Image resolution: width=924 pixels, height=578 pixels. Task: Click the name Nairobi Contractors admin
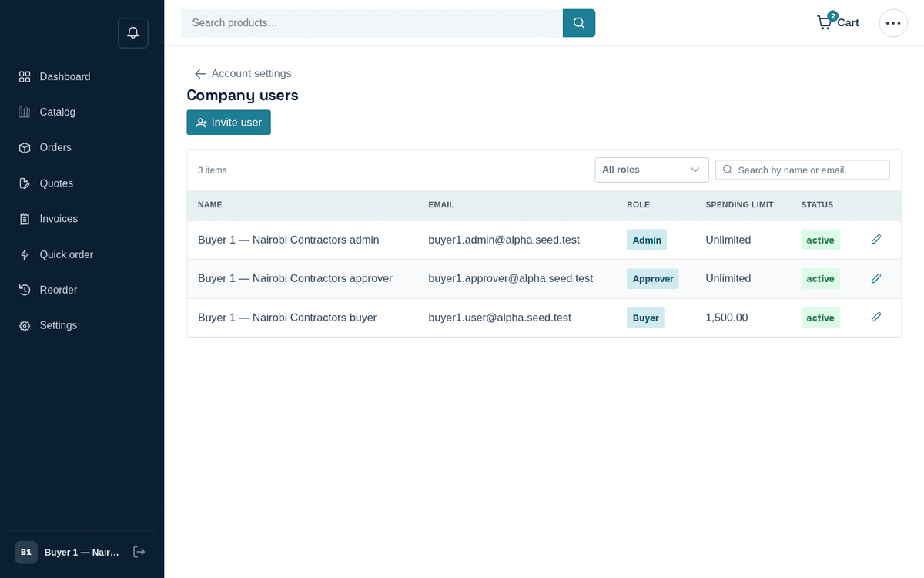point(289,240)
